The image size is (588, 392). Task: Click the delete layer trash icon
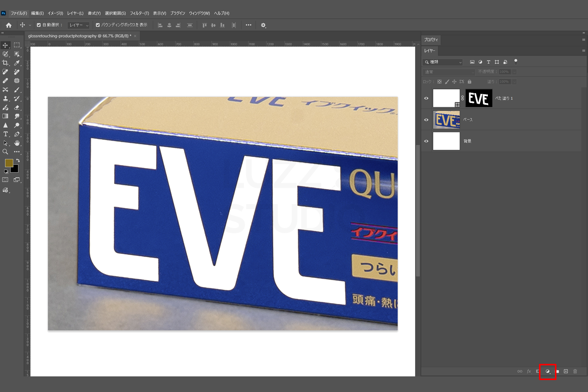[x=575, y=371]
